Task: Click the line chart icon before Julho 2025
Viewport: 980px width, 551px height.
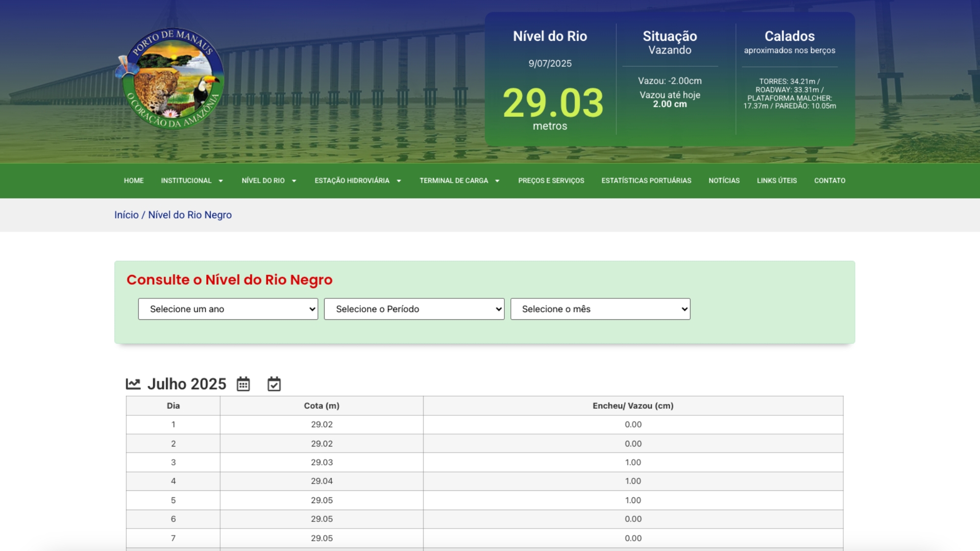Action: click(x=133, y=384)
